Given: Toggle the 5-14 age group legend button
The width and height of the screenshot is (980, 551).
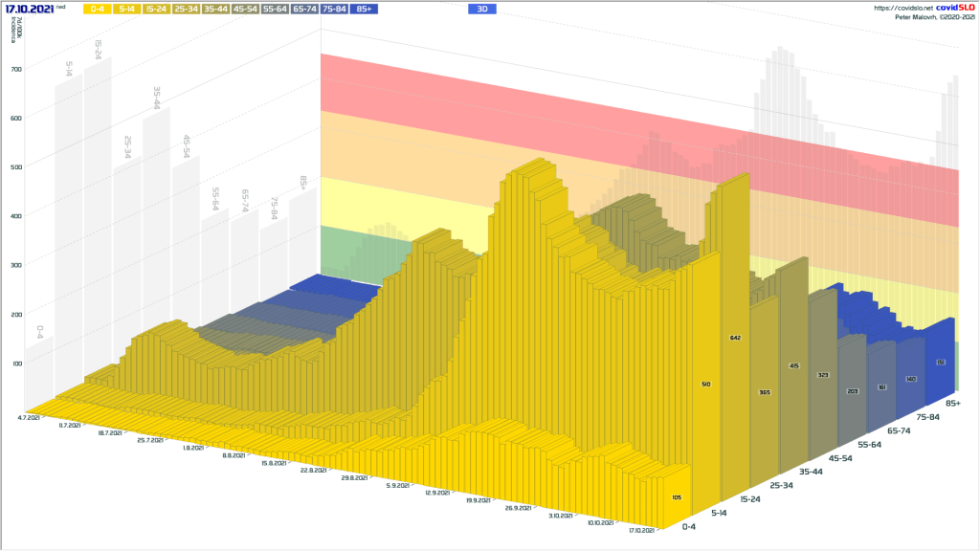Looking at the screenshot, I should click(127, 9).
